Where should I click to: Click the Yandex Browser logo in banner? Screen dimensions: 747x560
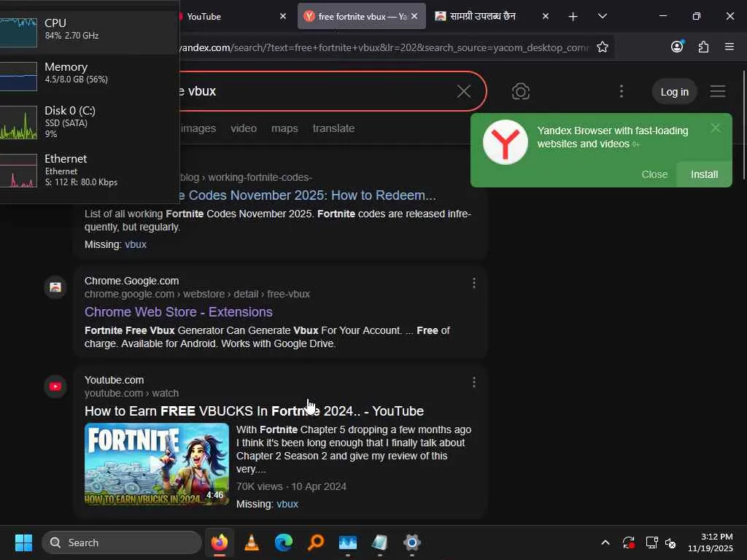505,142
